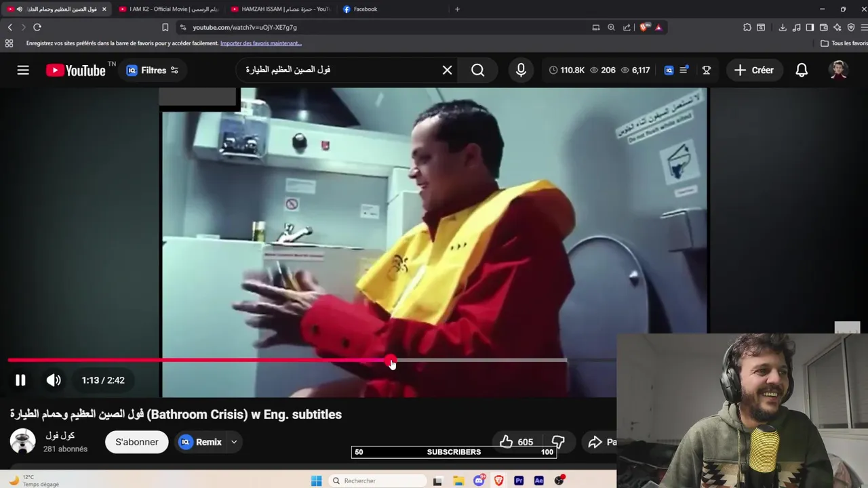868x488 pixels.
Task: Click the red progress bar scrubber handle
Action: [391, 361]
